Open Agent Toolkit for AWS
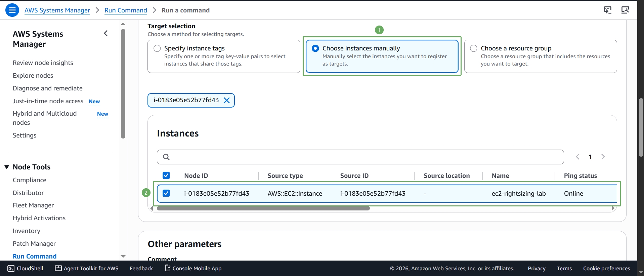644x276 pixels. click(87, 268)
